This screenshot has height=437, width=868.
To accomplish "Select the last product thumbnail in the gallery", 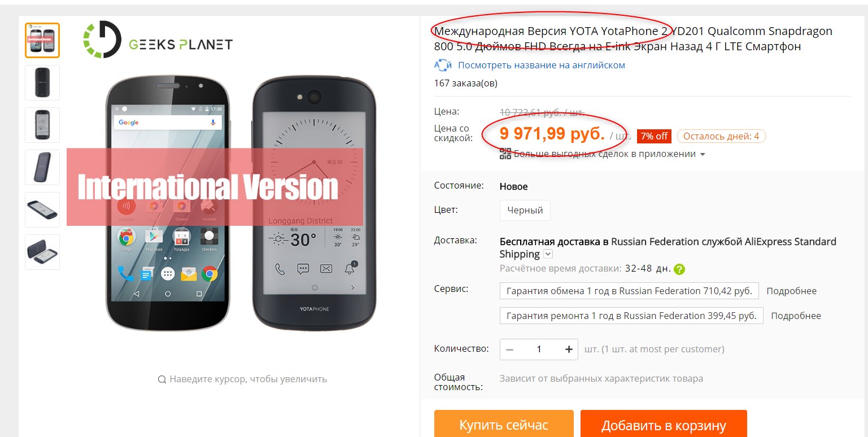I will coord(42,252).
